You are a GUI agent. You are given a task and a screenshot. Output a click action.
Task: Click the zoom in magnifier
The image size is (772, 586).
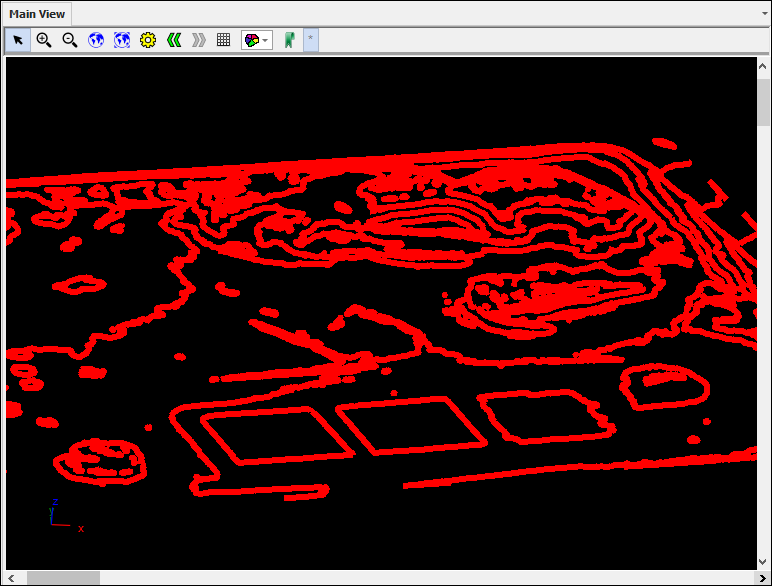[x=44, y=40]
